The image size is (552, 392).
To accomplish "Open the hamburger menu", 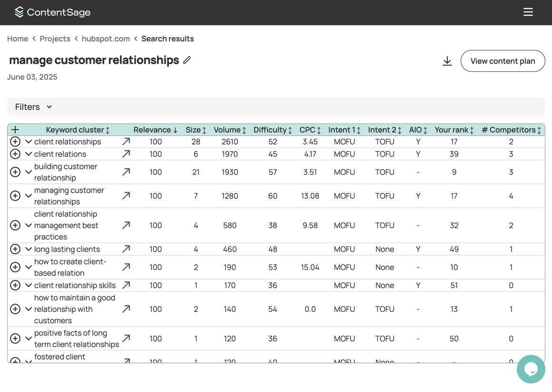I will point(528,12).
